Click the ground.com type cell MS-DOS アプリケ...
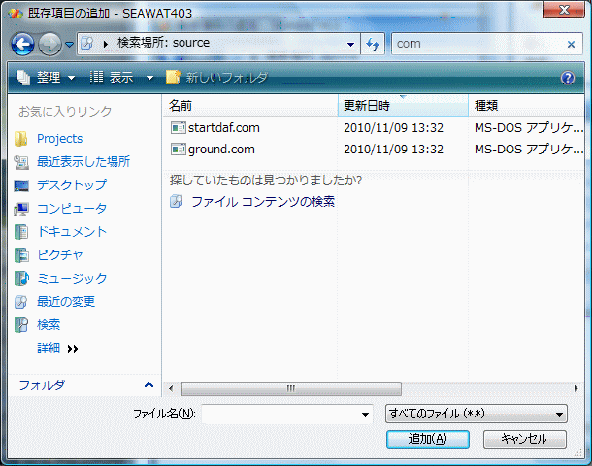This screenshot has width=592, height=466. point(529,149)
